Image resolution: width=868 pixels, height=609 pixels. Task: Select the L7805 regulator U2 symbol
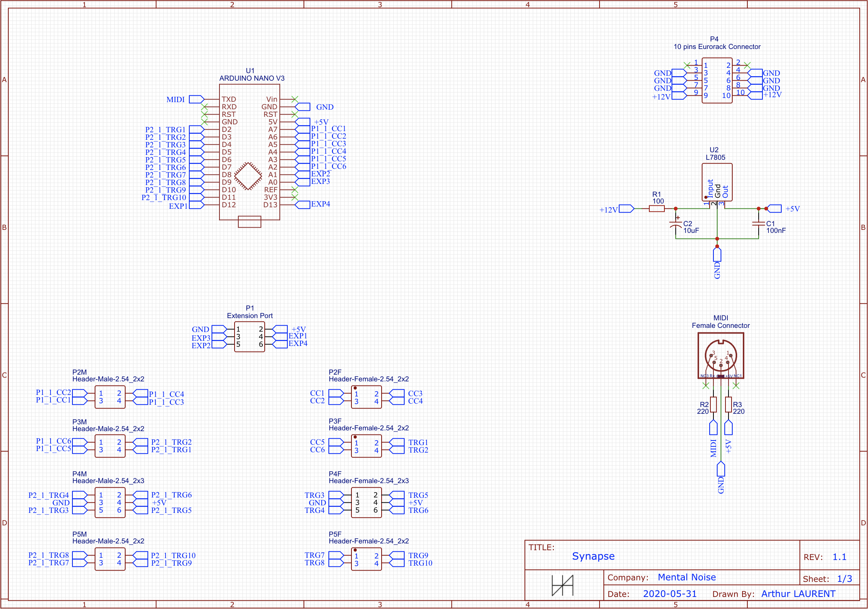716,182
